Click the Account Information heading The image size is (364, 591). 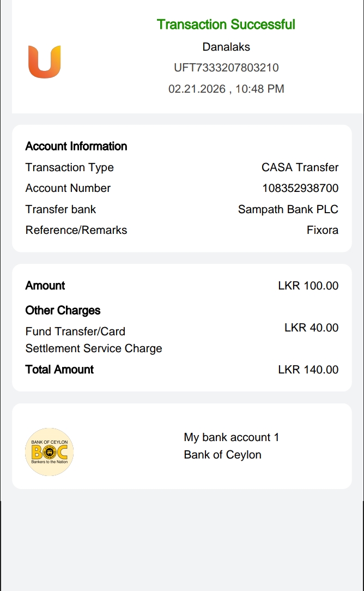[76, 146]
